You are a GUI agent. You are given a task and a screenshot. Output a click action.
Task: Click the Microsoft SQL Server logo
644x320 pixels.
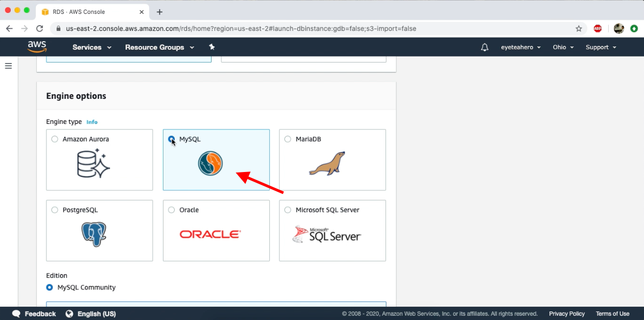327,234
